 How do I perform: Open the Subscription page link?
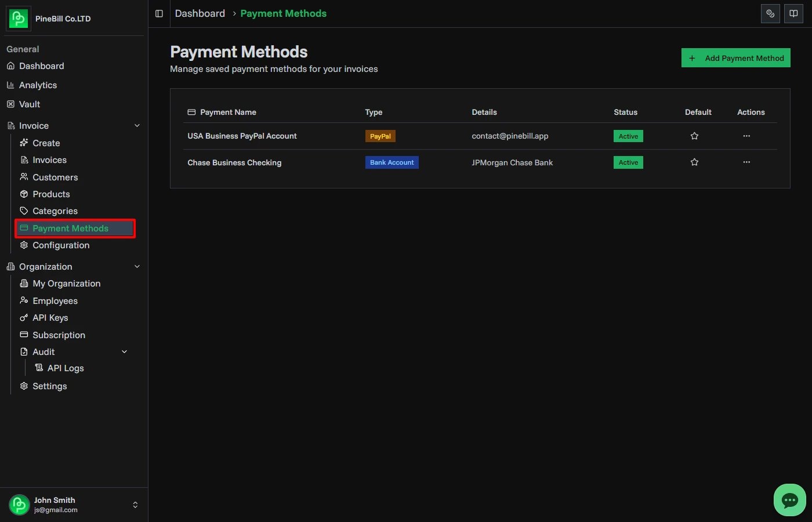click(x=59, y=335)
